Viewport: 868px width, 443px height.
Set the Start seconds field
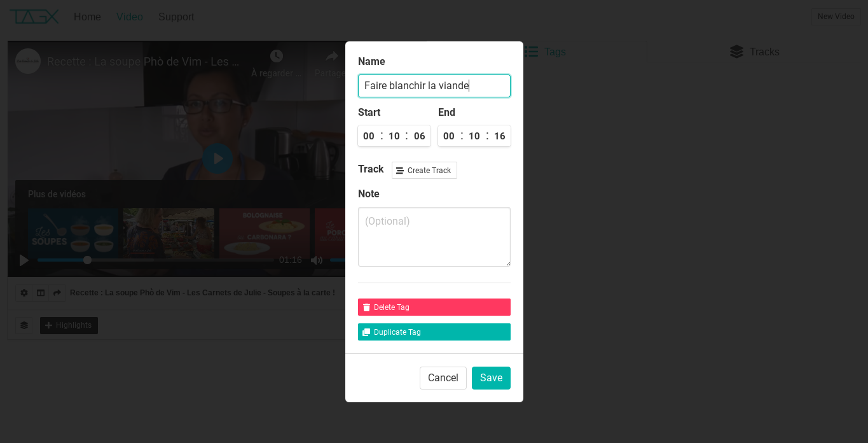coord(420,136)
